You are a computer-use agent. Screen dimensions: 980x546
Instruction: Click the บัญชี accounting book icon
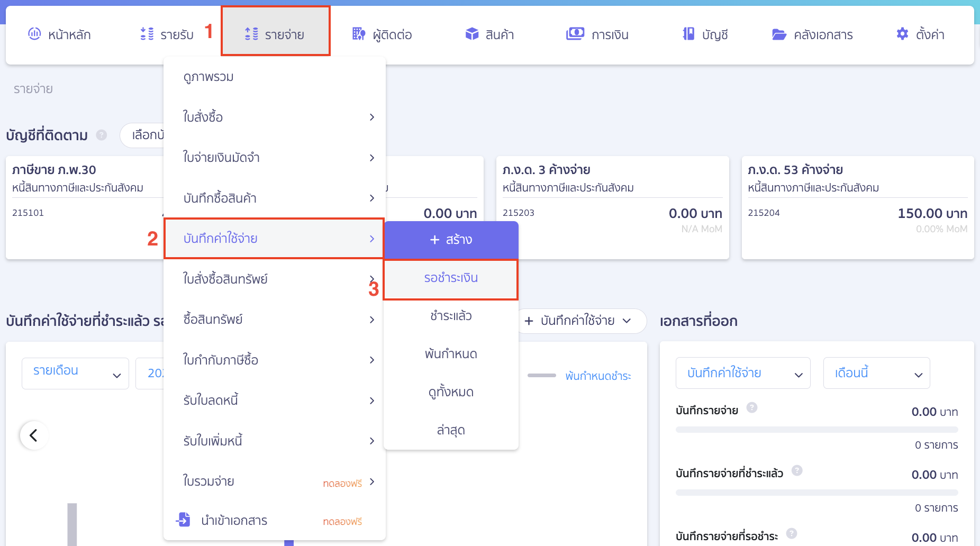[x=688, y=34]
